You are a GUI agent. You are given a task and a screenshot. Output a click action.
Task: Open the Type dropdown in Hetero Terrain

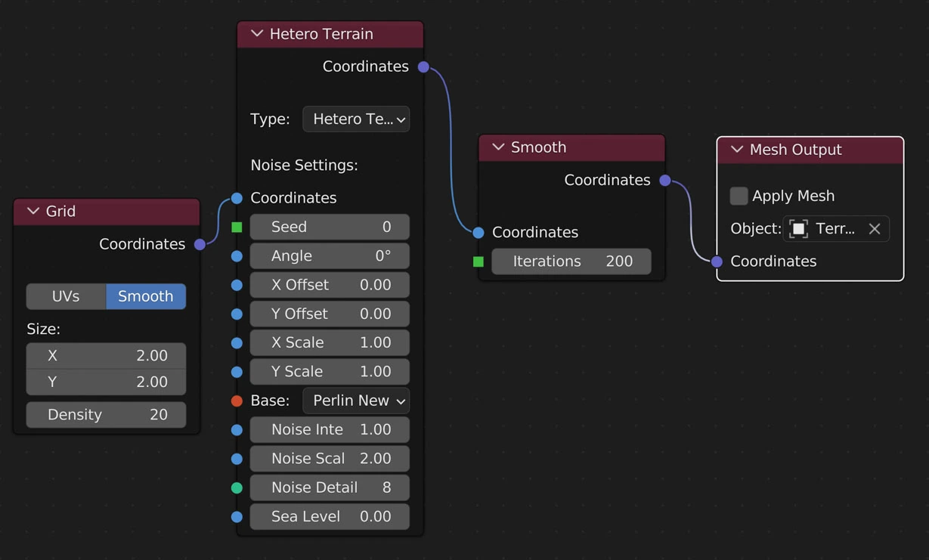(356, 119)
